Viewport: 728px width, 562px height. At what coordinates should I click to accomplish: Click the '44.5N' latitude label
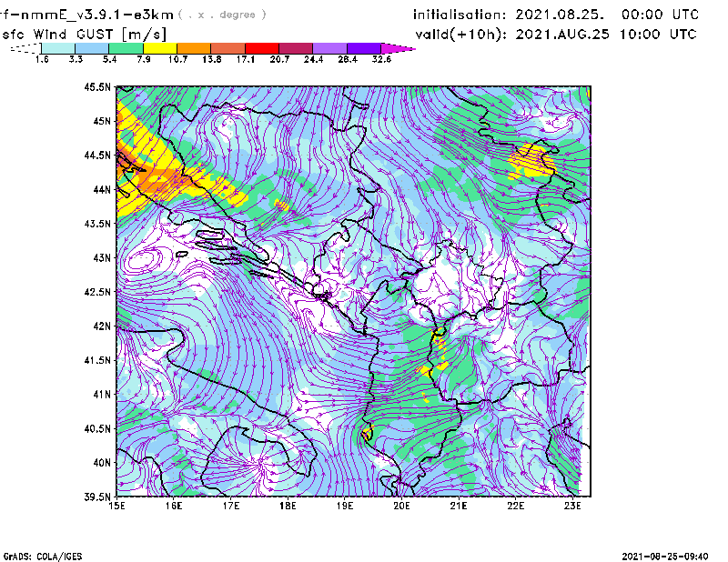(x=97, y=155)
